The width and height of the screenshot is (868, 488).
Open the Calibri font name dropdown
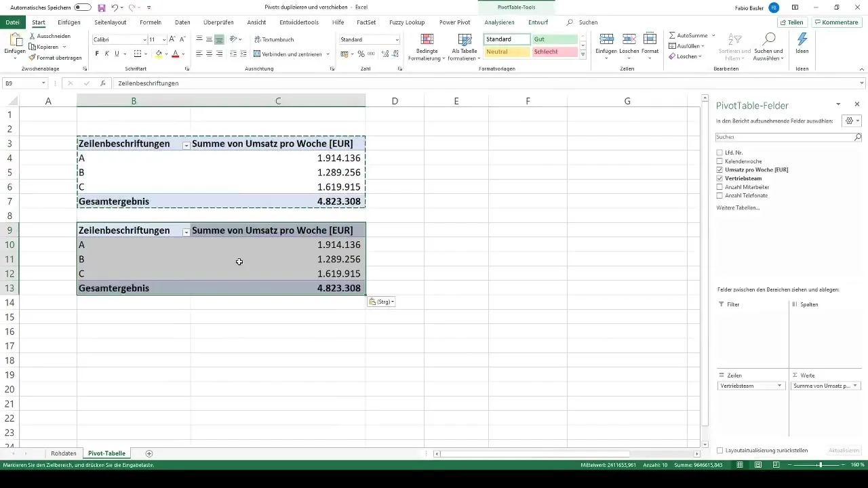(144, 40)
